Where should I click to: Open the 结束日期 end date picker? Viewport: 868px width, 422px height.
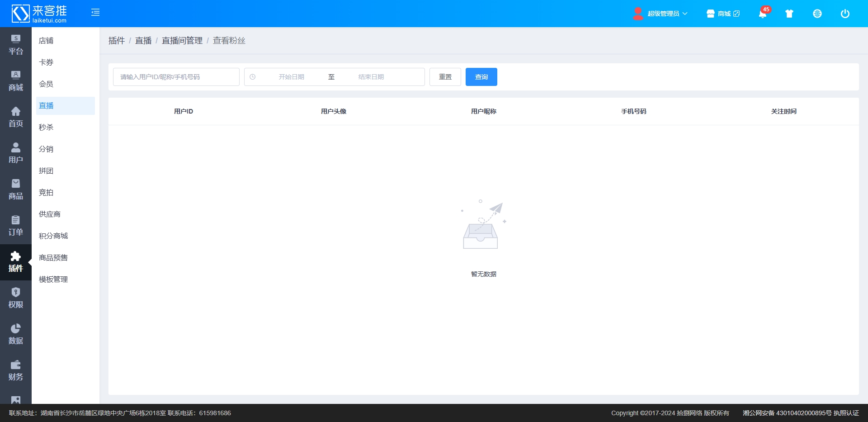click(x=371, y=77)
